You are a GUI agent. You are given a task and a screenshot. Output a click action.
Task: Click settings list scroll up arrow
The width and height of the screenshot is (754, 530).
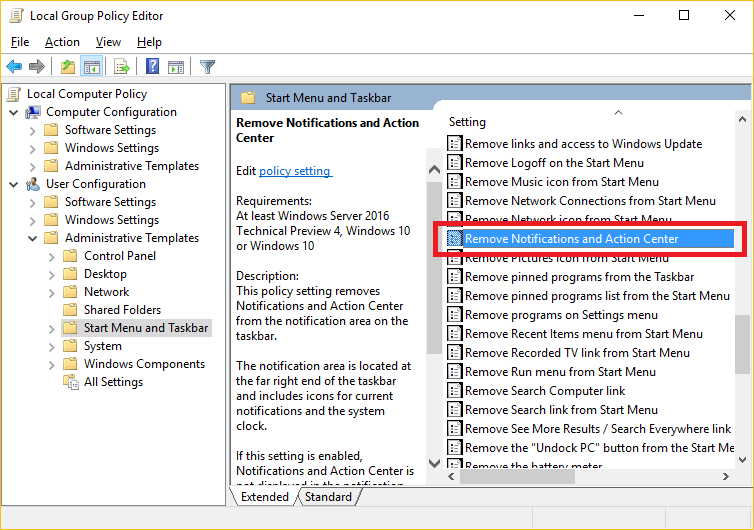click(x=742, y=119)
